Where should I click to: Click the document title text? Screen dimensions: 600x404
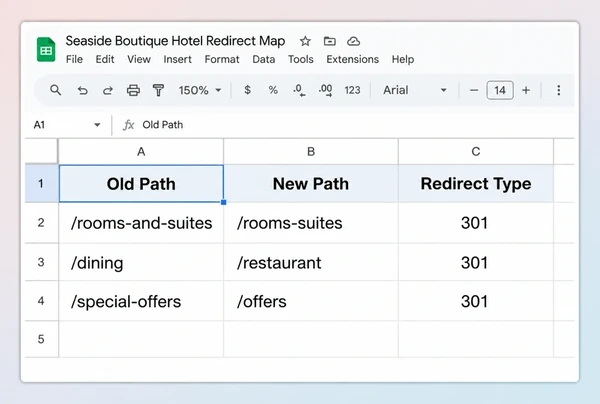click(175, 41)
